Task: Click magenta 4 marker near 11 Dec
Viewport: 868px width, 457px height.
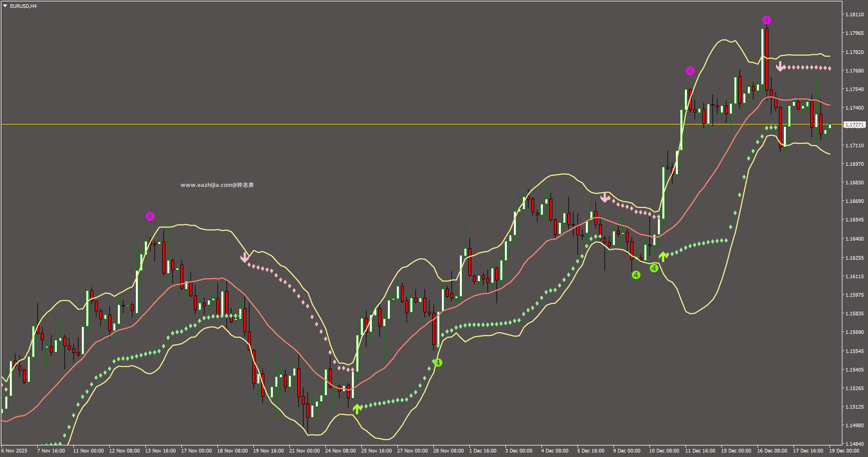Action: [690, 71]
